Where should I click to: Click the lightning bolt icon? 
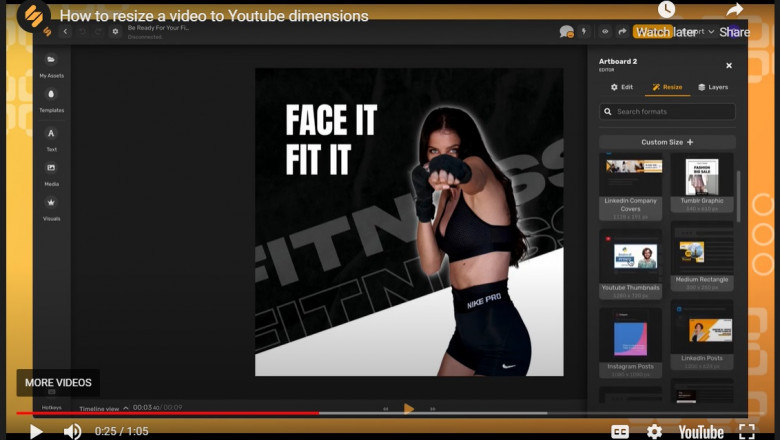coord(584,31)
